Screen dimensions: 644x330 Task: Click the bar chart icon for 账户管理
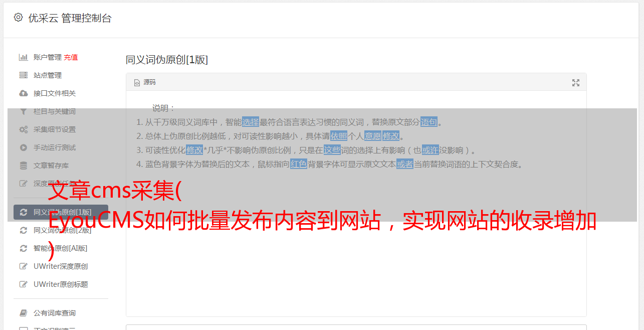pyautogui.click(x=23, y=57)
